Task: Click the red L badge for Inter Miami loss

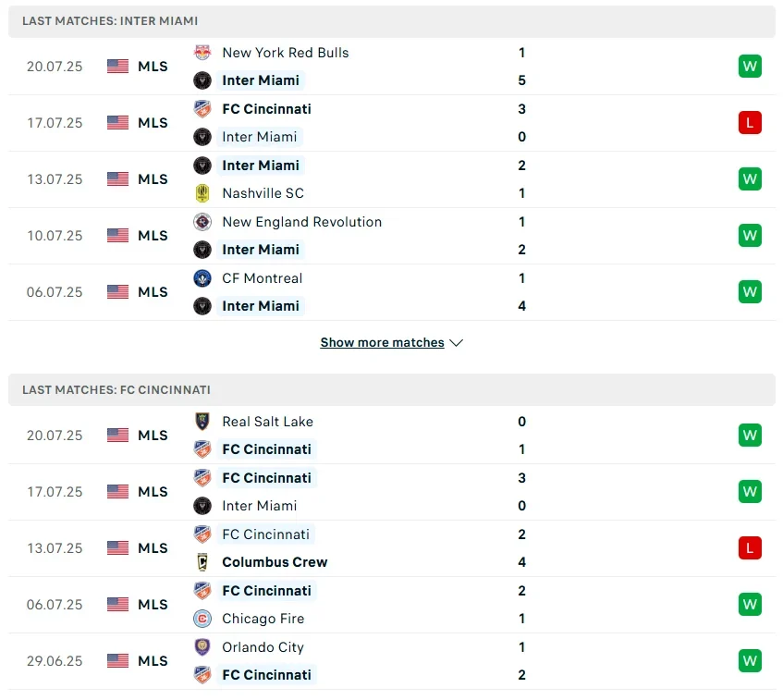Action: [750, 123]
